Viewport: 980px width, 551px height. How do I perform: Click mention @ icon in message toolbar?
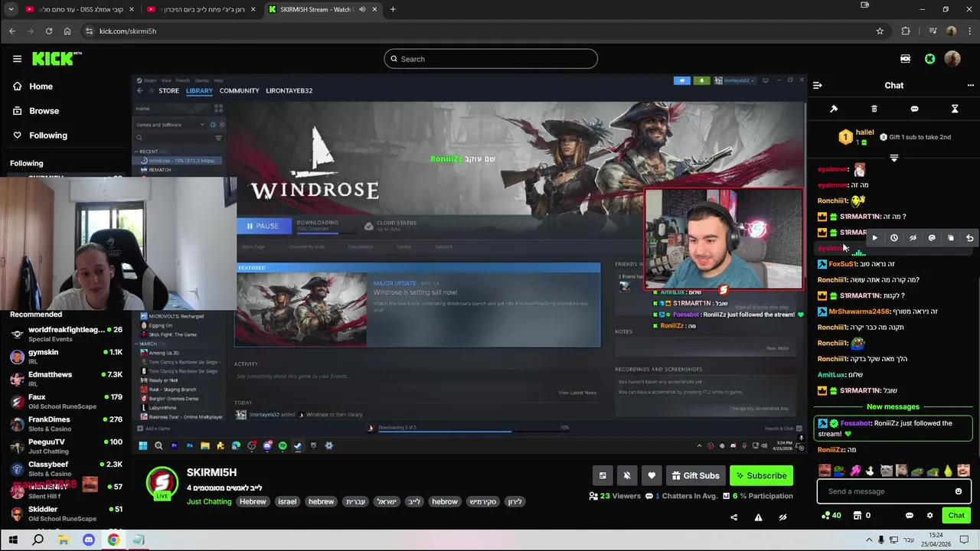(932, 238)
